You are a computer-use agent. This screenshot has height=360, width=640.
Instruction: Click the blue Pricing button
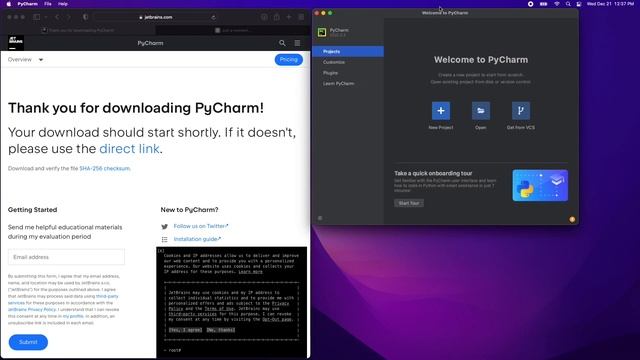point(289,60)
